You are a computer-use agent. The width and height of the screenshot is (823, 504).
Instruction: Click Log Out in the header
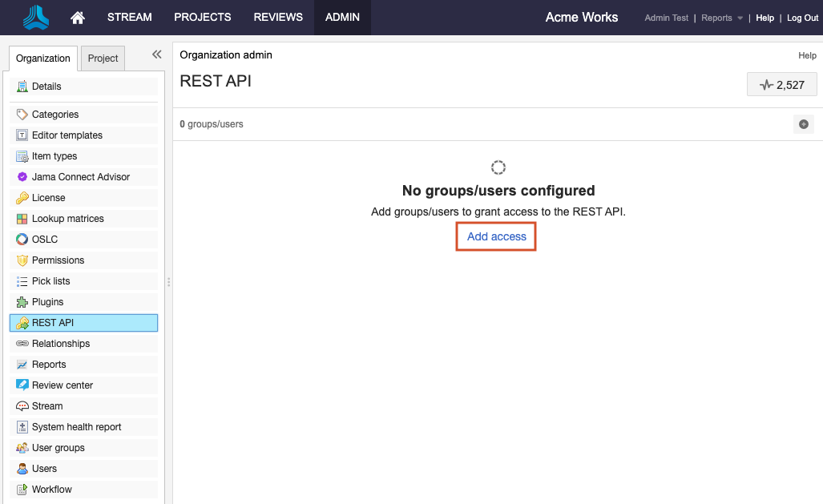(x=802, y=18)
